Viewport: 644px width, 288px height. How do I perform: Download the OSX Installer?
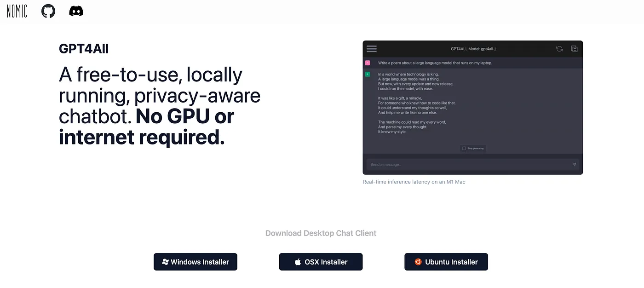[x=321, y=262]
